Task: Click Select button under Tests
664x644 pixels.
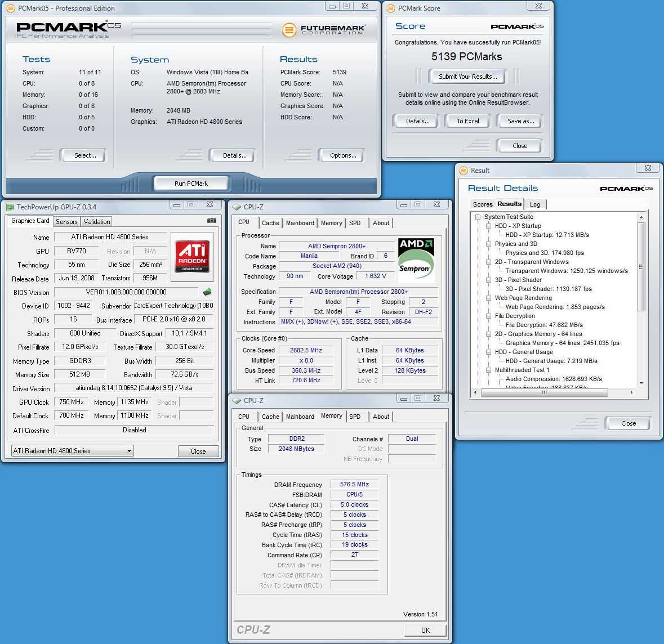Action: coord(84,155)
